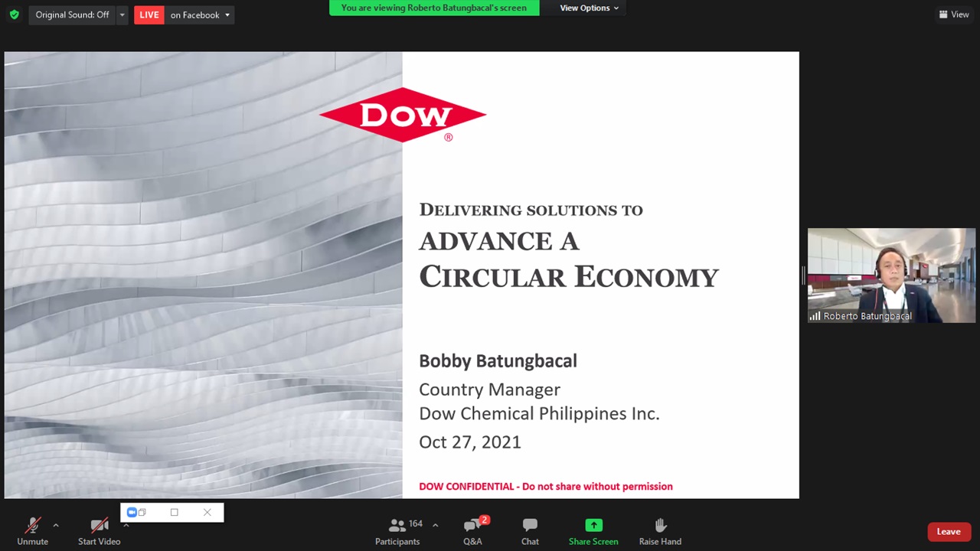
Task: Click 'Bobby Batungbacal' presenter name text
Action: coord(498,360)
